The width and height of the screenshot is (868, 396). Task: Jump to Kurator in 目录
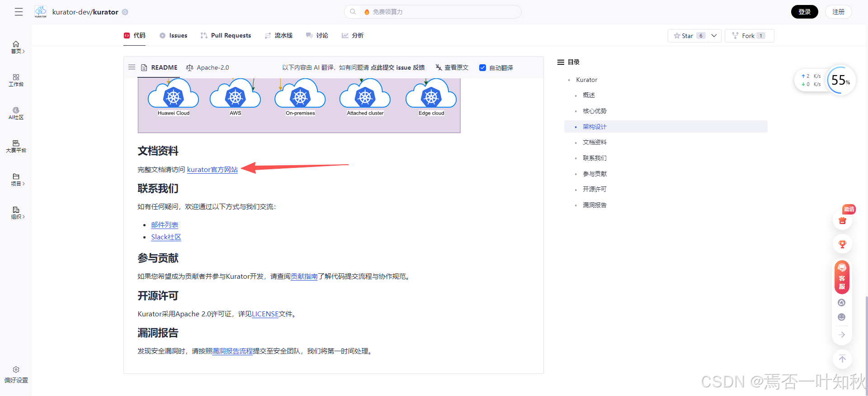586,80
